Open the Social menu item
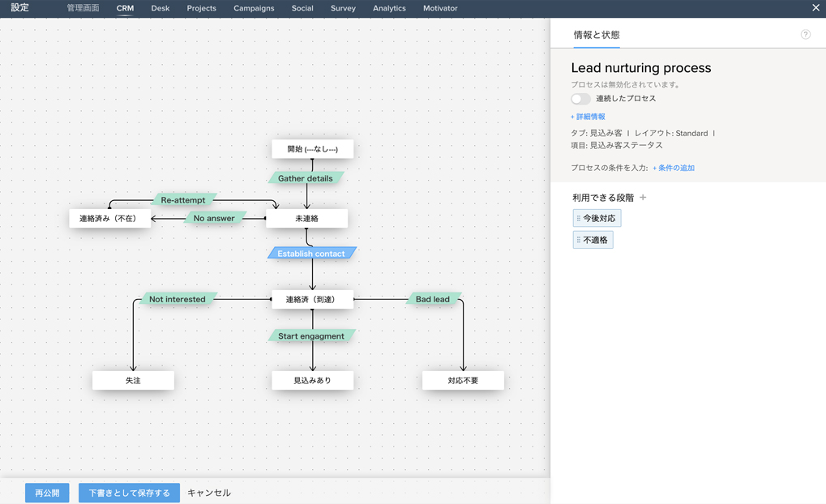The height and width of the screenshot is (504, 826). 302,8
